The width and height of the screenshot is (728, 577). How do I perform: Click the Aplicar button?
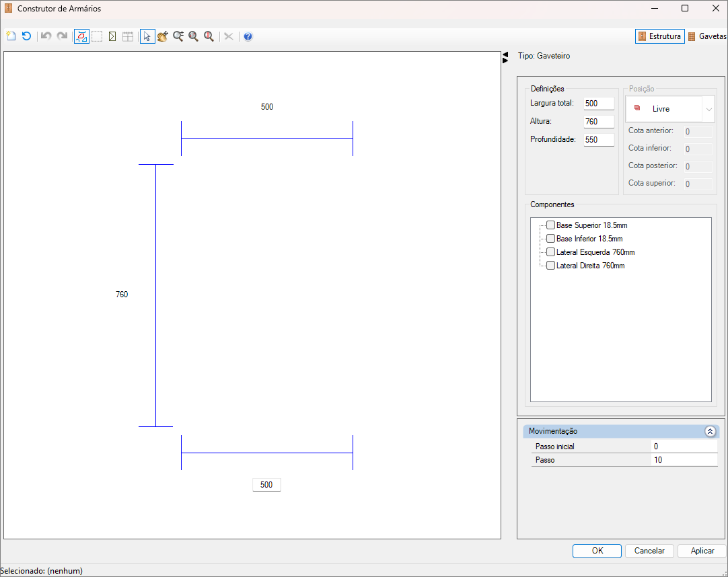702,551
